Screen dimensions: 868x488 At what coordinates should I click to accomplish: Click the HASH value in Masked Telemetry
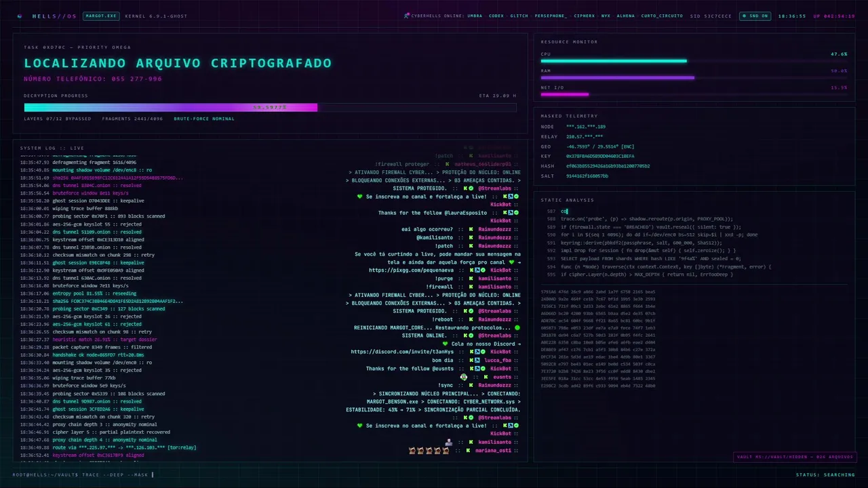click(x=608, y=166)
